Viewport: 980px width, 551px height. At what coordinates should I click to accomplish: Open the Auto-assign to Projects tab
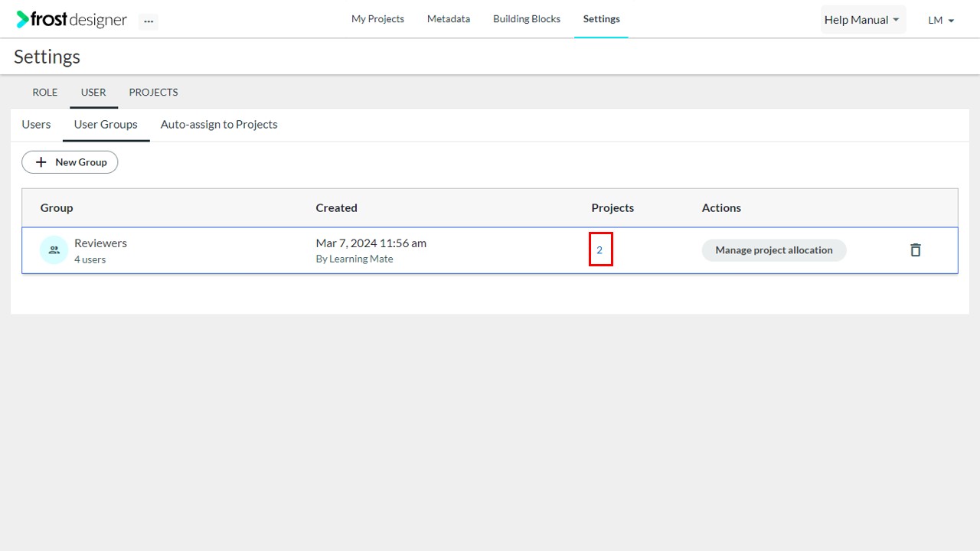(219, 125)
